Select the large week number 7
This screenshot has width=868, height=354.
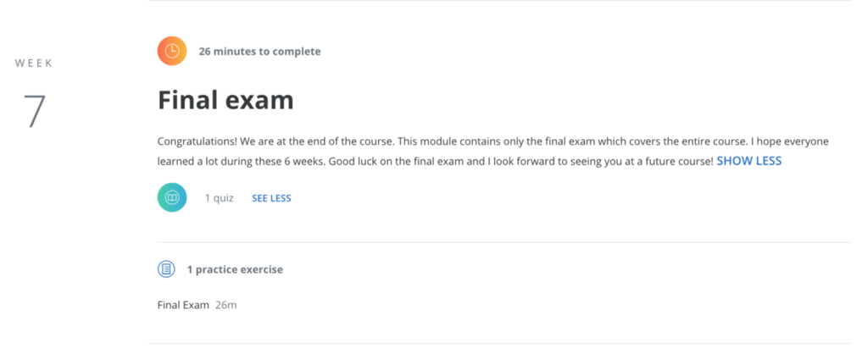(34, 111)
